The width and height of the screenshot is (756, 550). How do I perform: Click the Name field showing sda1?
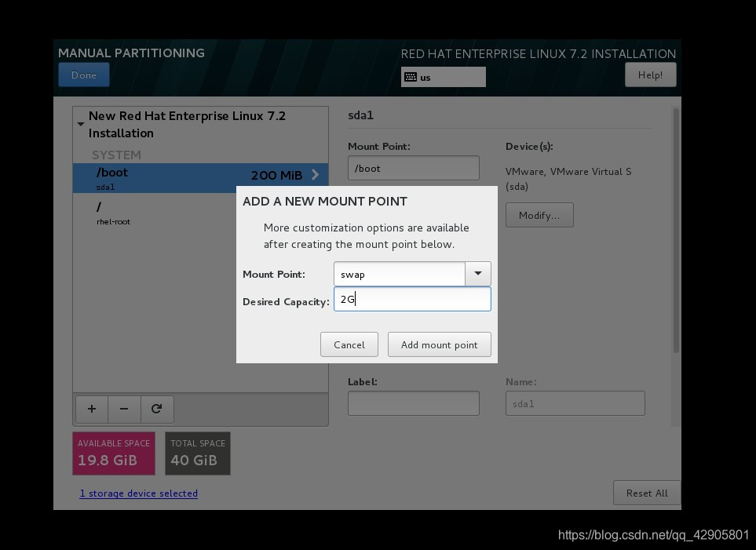coord(575,403)
